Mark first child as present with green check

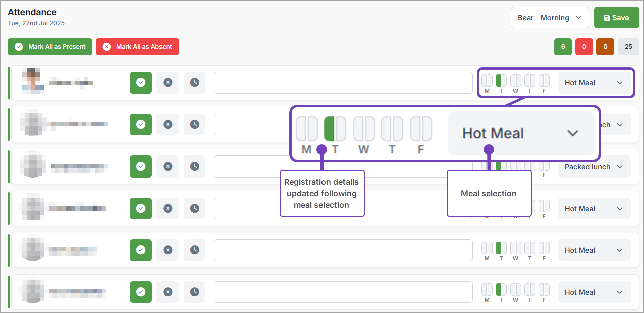click(141, 83)
